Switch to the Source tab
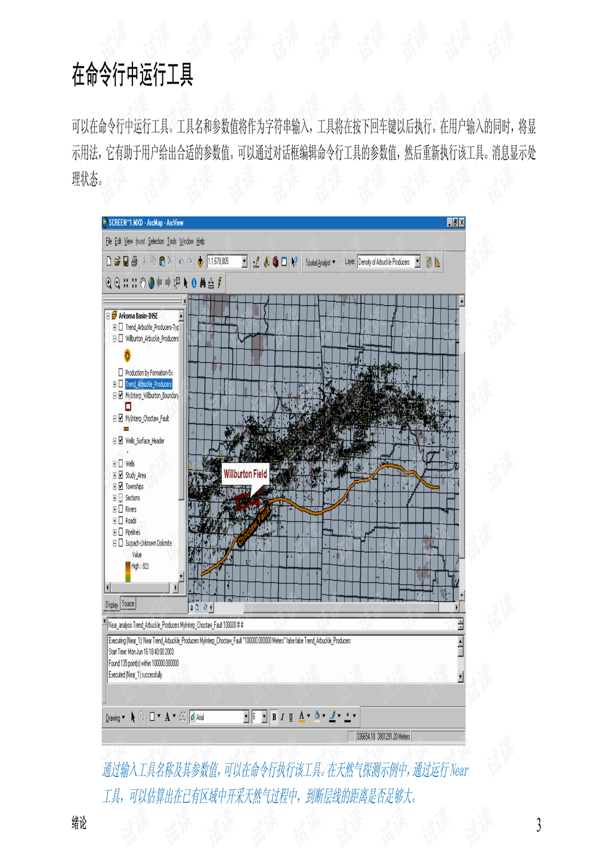The height and width of the screenshot is (868, 614). 128,603
